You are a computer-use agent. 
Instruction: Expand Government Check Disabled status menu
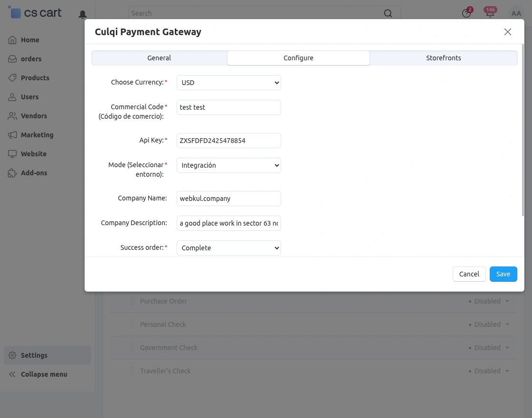coord(489,347)
